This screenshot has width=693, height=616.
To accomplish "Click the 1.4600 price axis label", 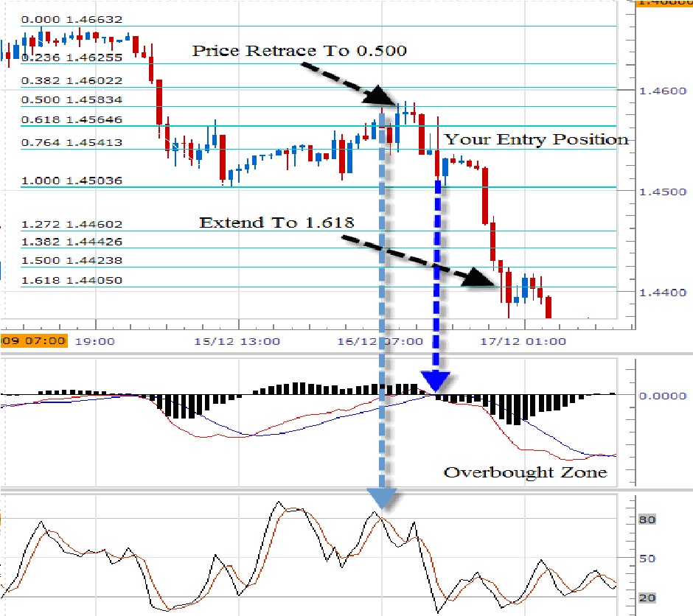I will [663, 91].
